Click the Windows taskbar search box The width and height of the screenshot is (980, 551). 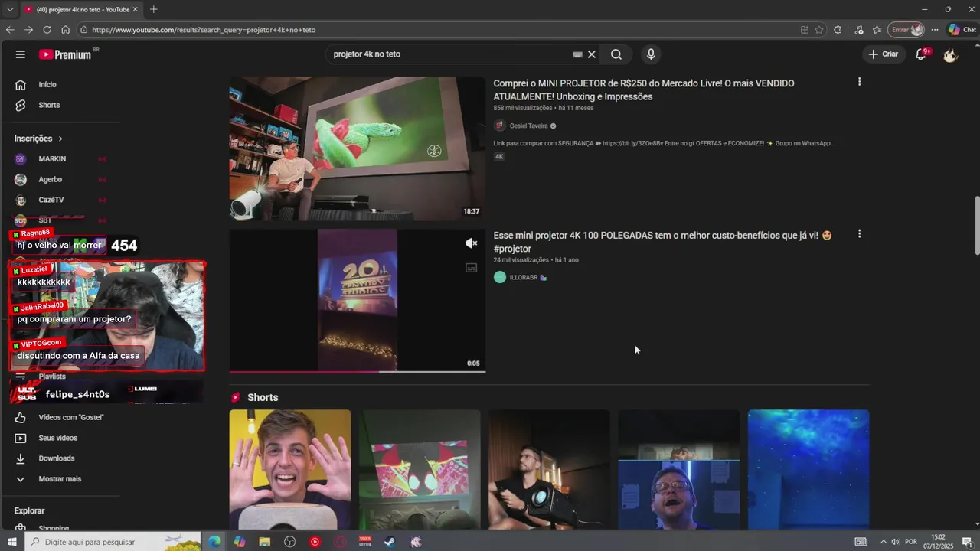[113, 542]
